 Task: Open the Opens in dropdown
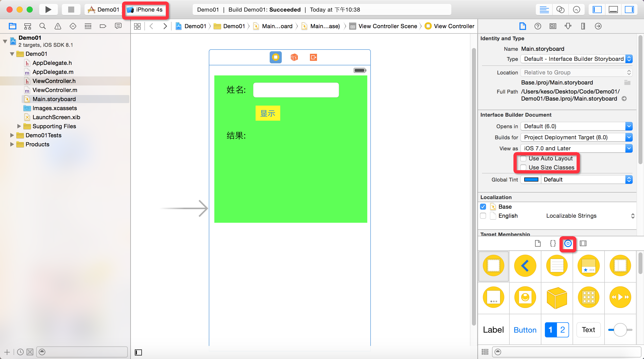pos(577,126)
